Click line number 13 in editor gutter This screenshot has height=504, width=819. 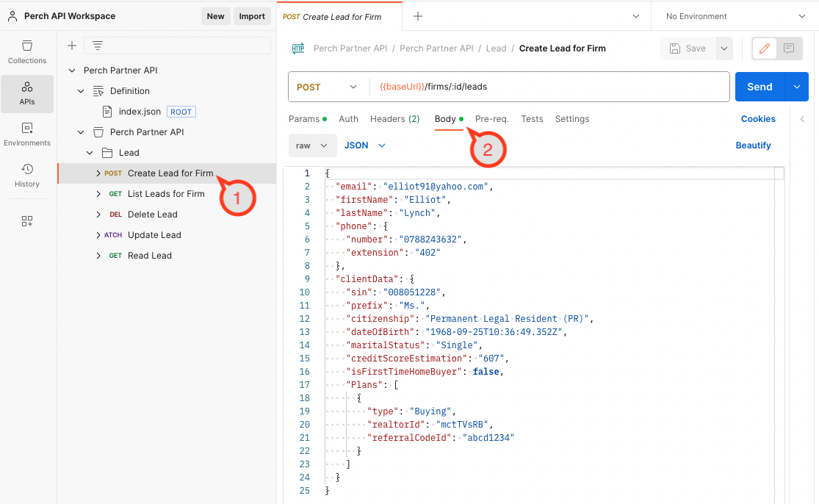(x=304, y=332)
